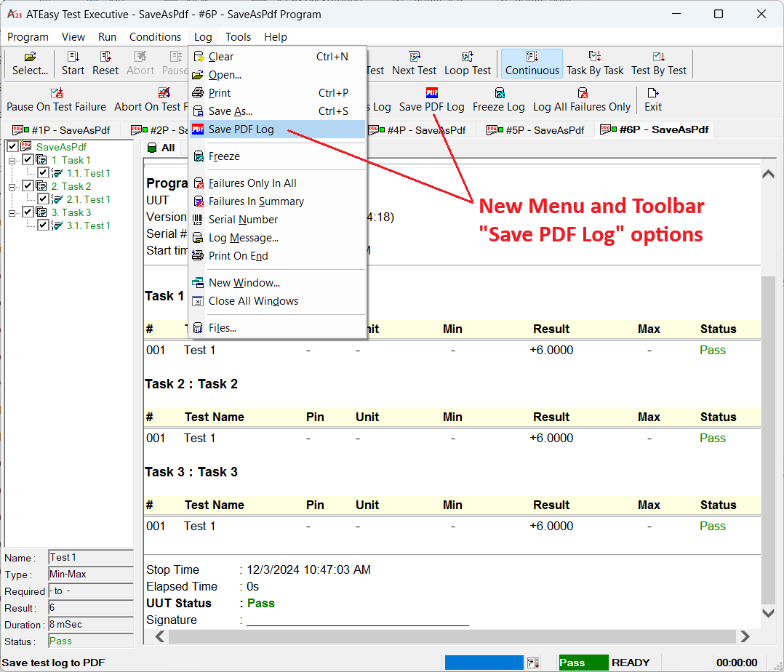The width and height of the screenshot is (784, 672).
Task: Select the All log tab
Action: tap(161, 148)
